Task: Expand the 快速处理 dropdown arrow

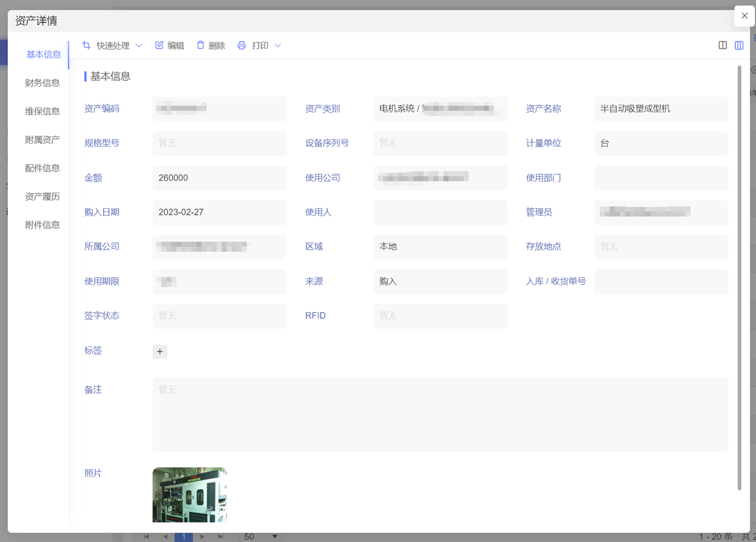Action: (139, 46)
